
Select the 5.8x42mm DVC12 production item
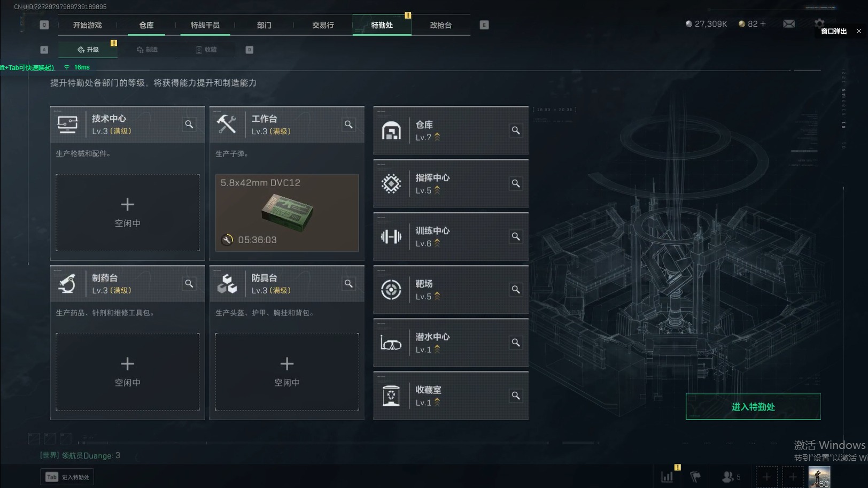click(287, 213)
